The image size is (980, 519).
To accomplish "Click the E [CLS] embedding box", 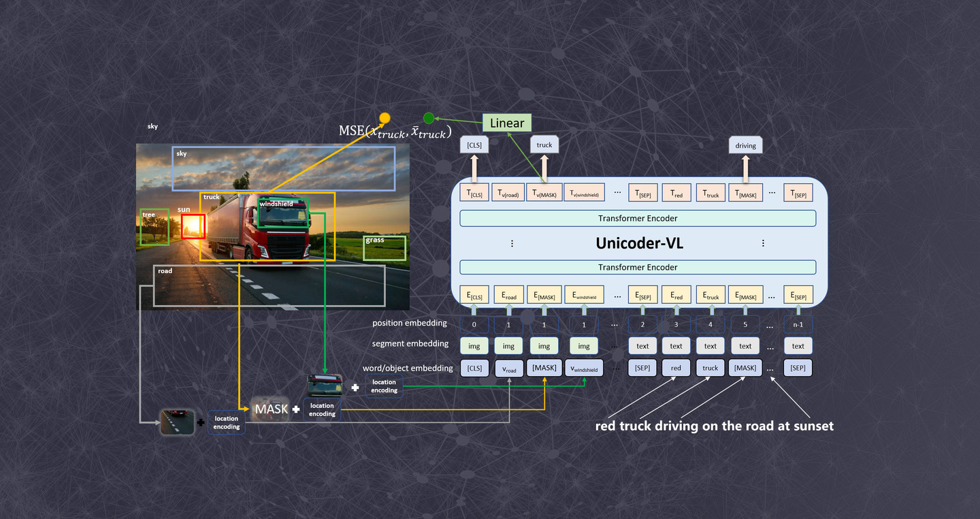I will (474, 296).
